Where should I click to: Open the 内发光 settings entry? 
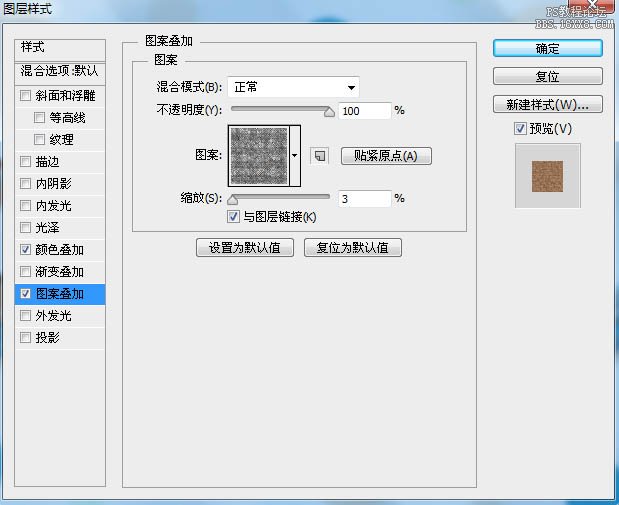click(x=54, y=206)
